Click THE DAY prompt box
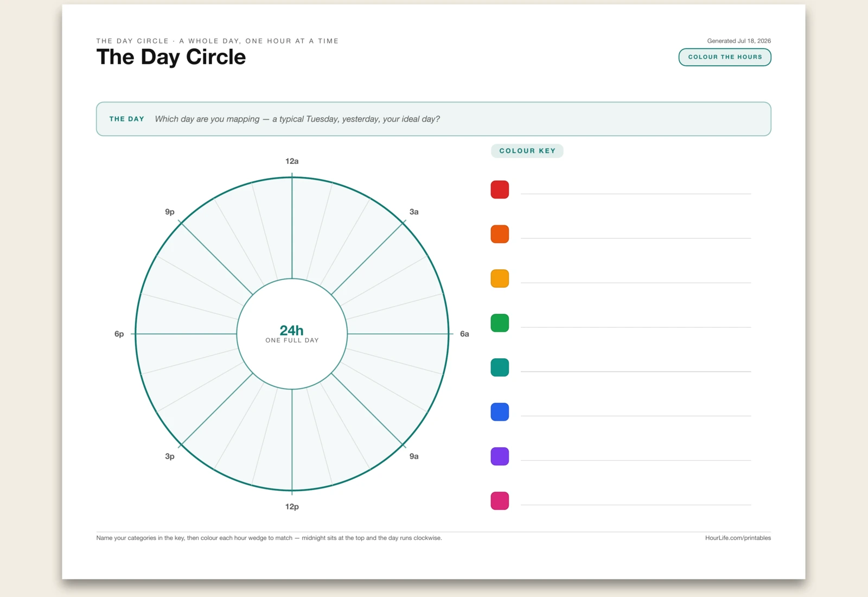 point(433,119)
